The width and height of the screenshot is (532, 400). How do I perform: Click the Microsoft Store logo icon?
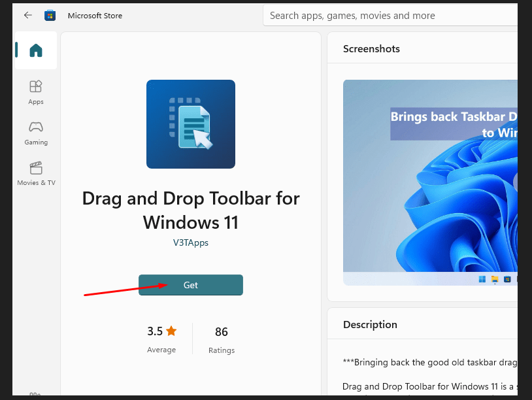[x=50, y=15]
